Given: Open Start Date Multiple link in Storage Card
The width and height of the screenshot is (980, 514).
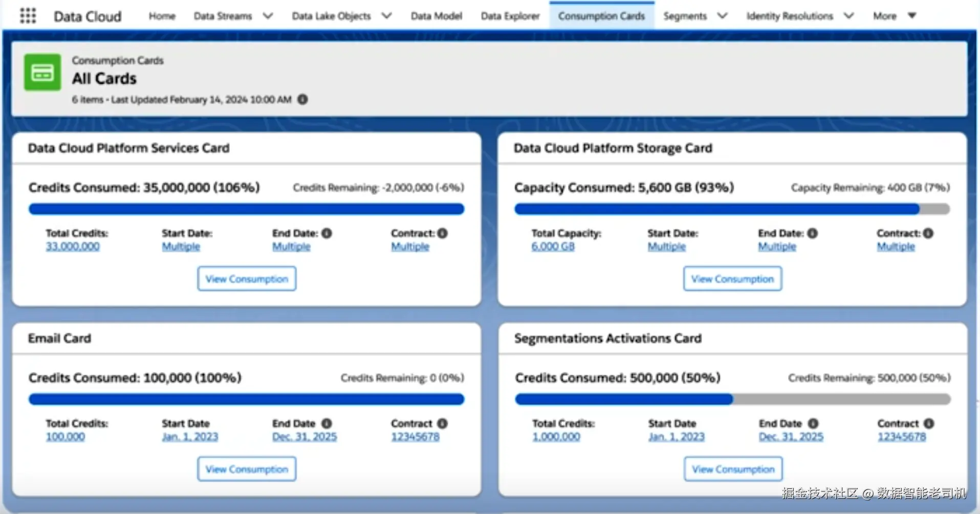Looking at the screenshot, I should [667, 247].
